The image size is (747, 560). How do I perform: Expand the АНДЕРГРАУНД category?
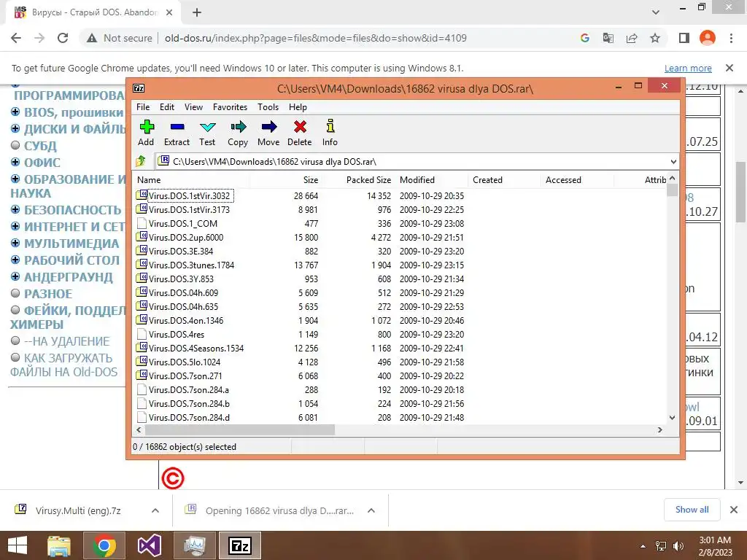[15, 276]
